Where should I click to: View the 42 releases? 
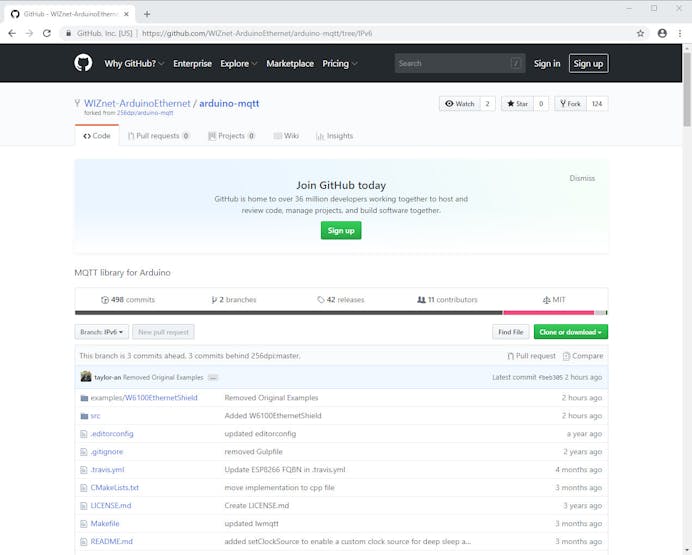pyautogui.click(x=341, y=300)
